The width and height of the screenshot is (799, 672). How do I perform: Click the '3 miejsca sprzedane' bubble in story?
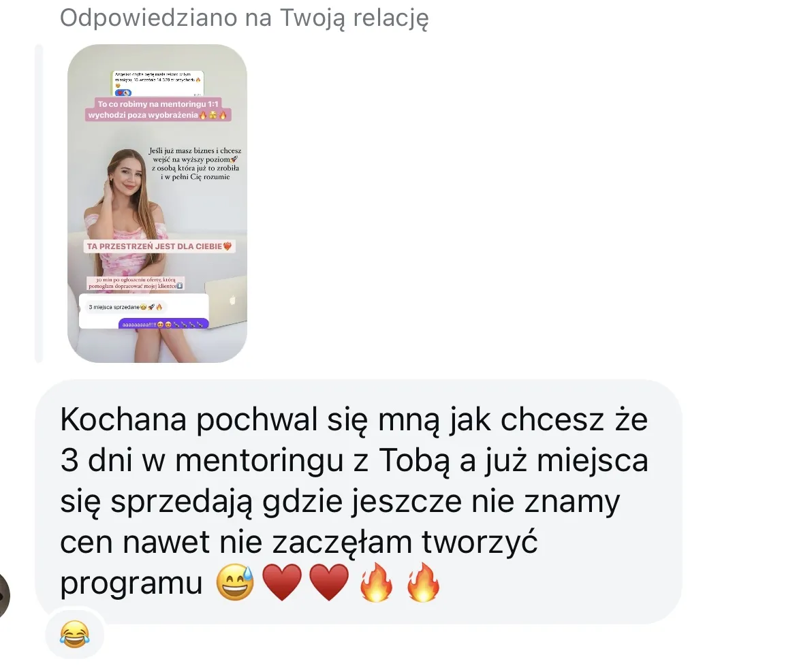pos(125,307)
